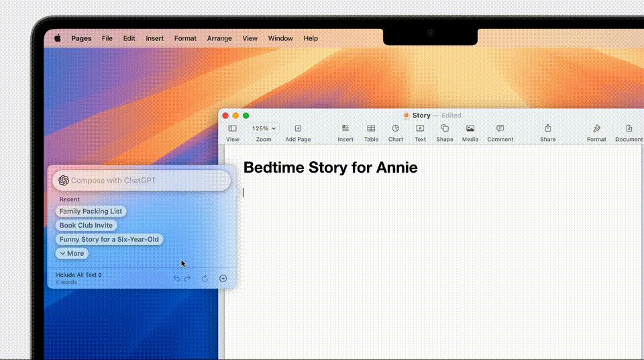The height and width of the screenshot is (360, 644).
Task: Click the redo arrow in compose panel
Action: point(188,279)
